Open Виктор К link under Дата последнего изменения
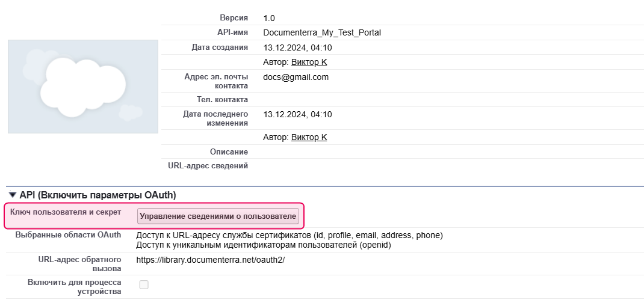This screenshot has height=300, width=644. (309, 138)
